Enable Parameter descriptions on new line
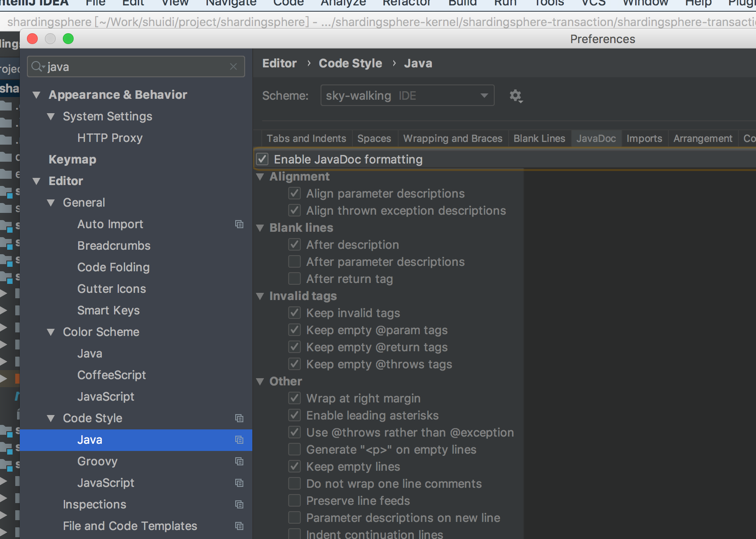Viewport: 756px width, 539px height. (x=294, y=518)
